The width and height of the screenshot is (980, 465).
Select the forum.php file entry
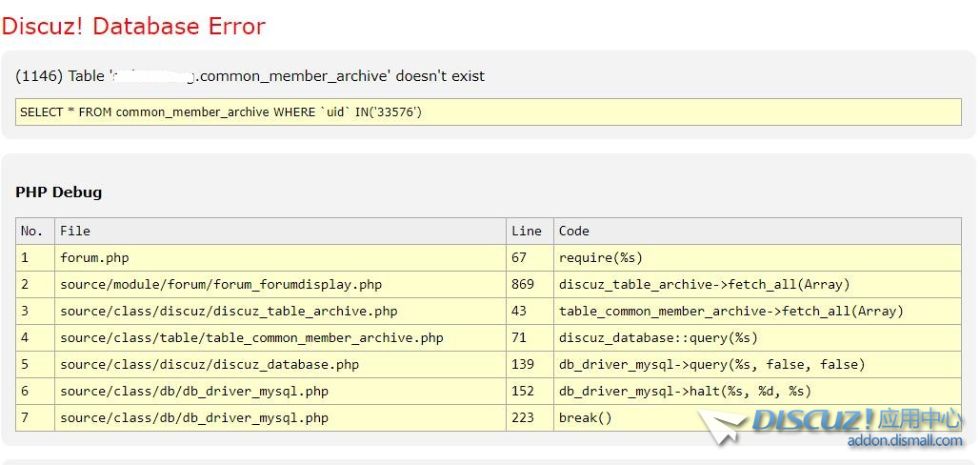(x=94, y=257)
